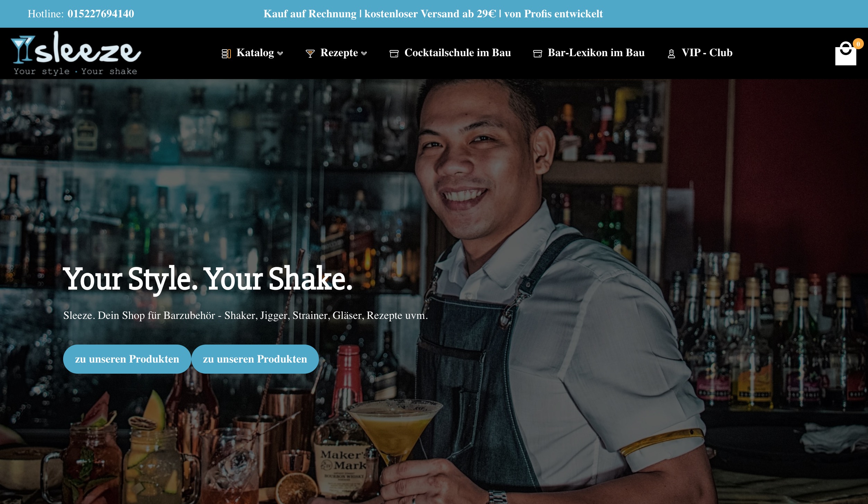
Task: Click the first zu unseren Produkten button
Action: 127,359
